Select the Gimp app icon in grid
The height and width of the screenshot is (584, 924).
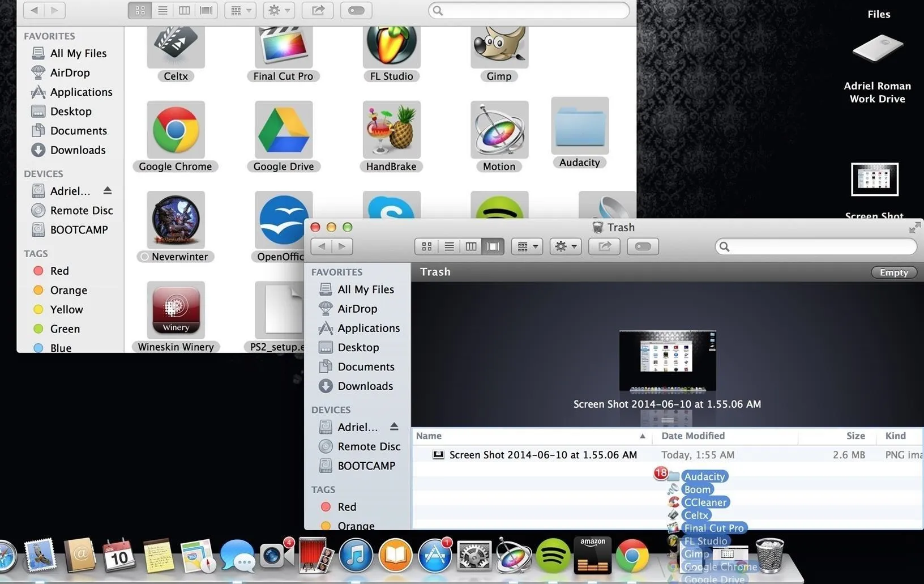(499, 49)
